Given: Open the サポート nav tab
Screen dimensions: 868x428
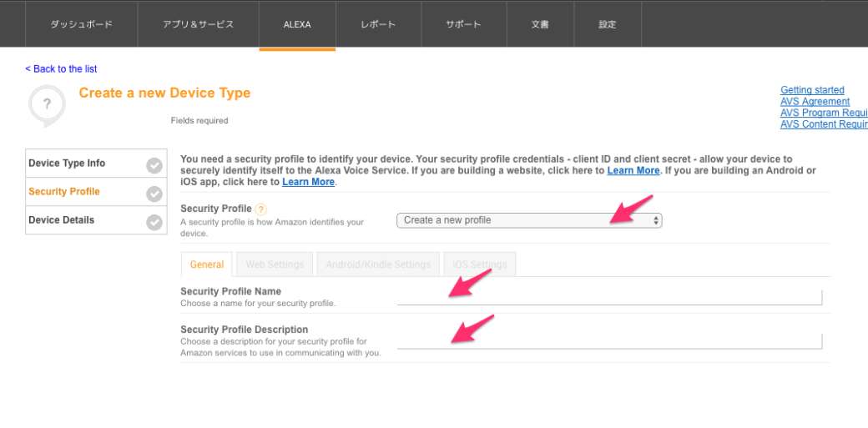Looking at the screenshot, I should coord(464,24).
